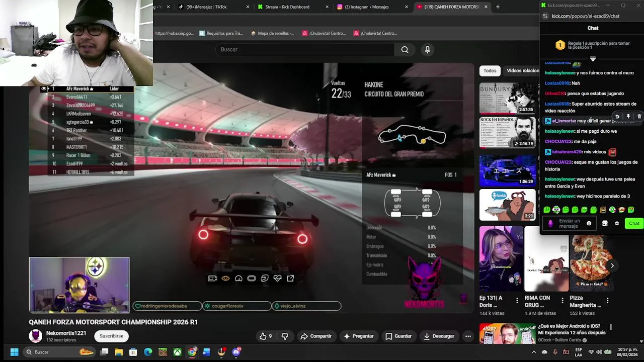
Task: Click the YouTube Buscar search field
Action: [x=305, y=50]
